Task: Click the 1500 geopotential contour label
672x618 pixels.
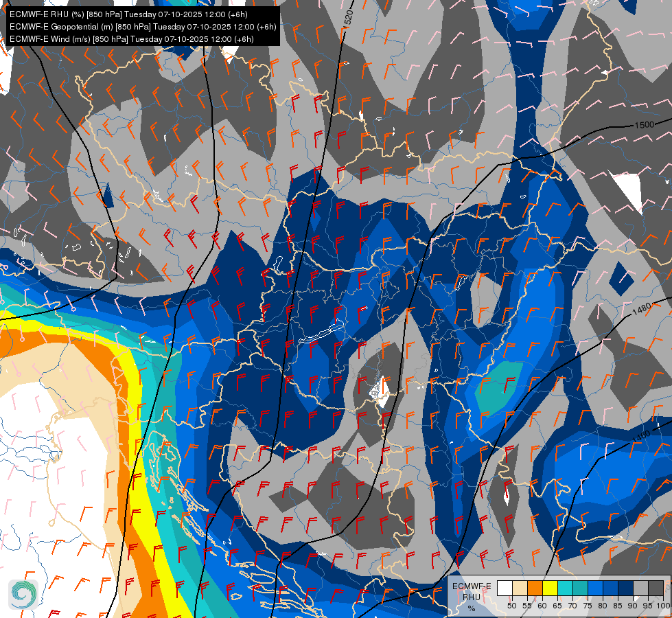Action: coord(644,125)
